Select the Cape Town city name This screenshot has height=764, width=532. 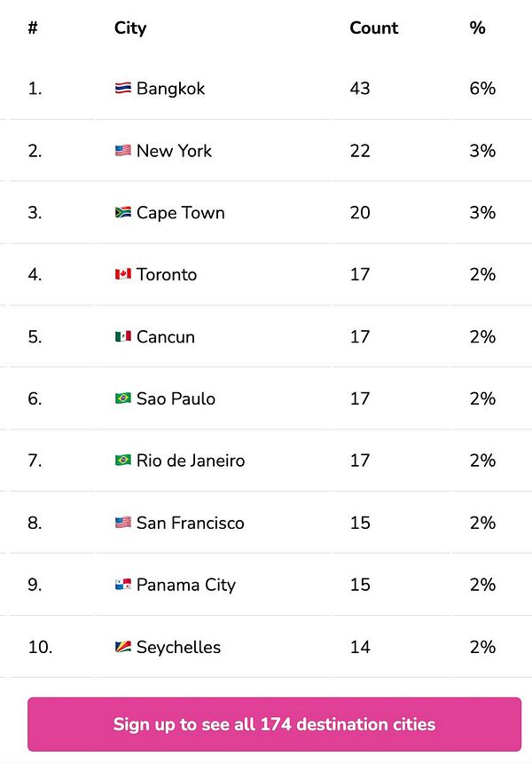(x=181, y=213)
